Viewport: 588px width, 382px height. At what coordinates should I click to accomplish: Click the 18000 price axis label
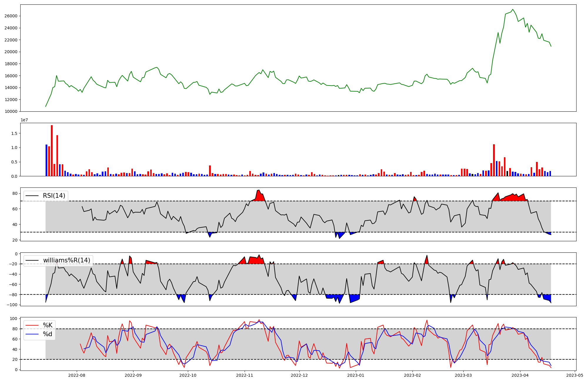(11, 64)
